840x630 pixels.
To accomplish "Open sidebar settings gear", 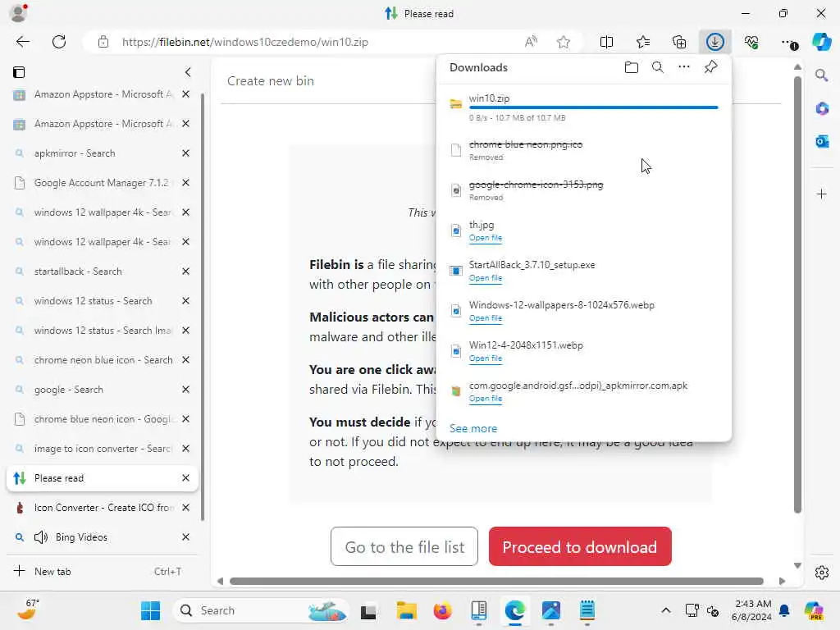I will (822, 573).
